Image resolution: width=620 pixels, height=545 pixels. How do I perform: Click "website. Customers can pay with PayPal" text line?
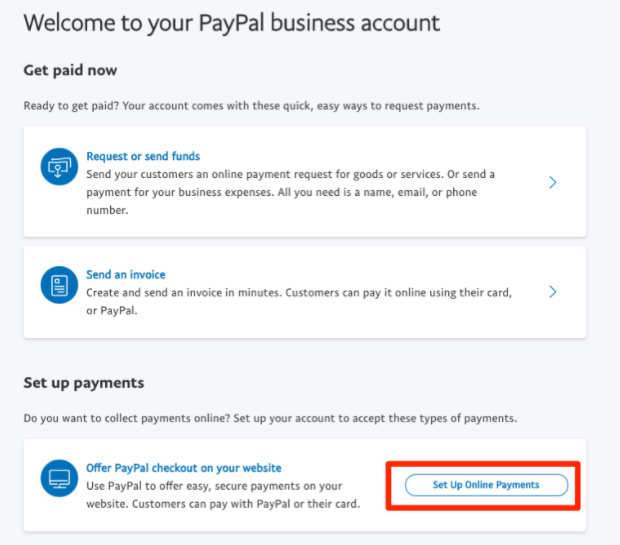coord(223,504)
